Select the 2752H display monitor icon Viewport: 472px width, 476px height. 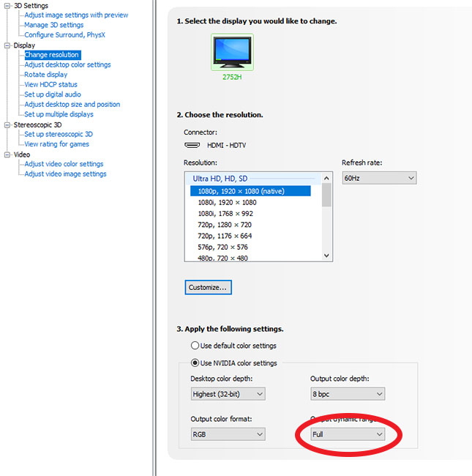pos(232,53)
